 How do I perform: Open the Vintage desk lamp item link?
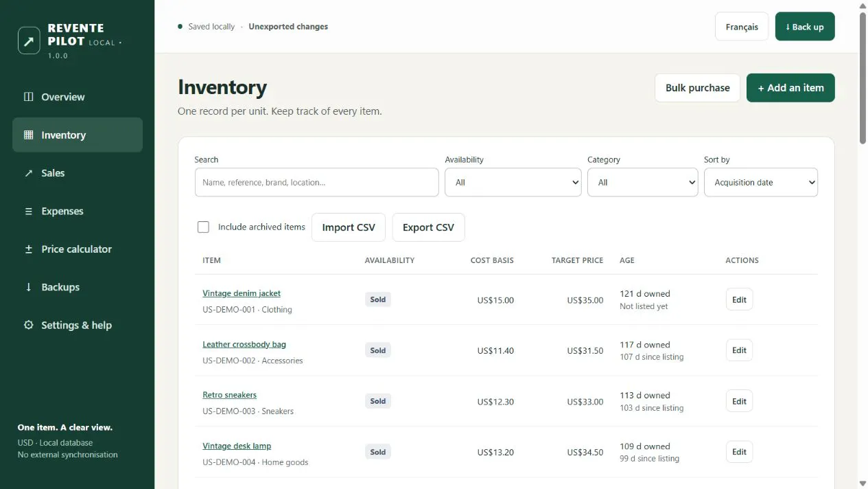237,446
